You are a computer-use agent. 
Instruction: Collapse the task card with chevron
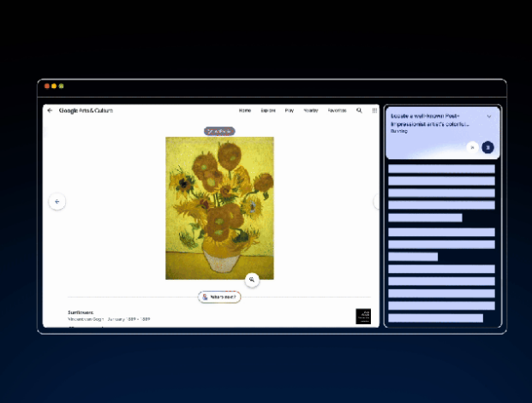[489, 116]
